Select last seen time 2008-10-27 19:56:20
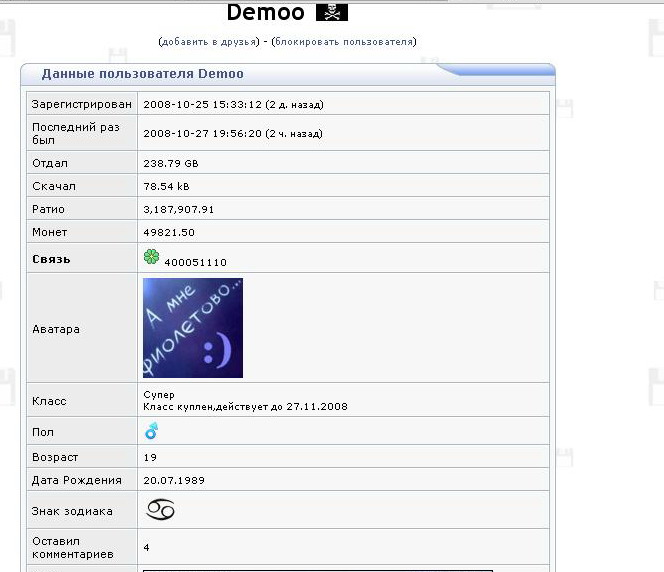Viewport: 664px width, 572px height. click(202, 134)
